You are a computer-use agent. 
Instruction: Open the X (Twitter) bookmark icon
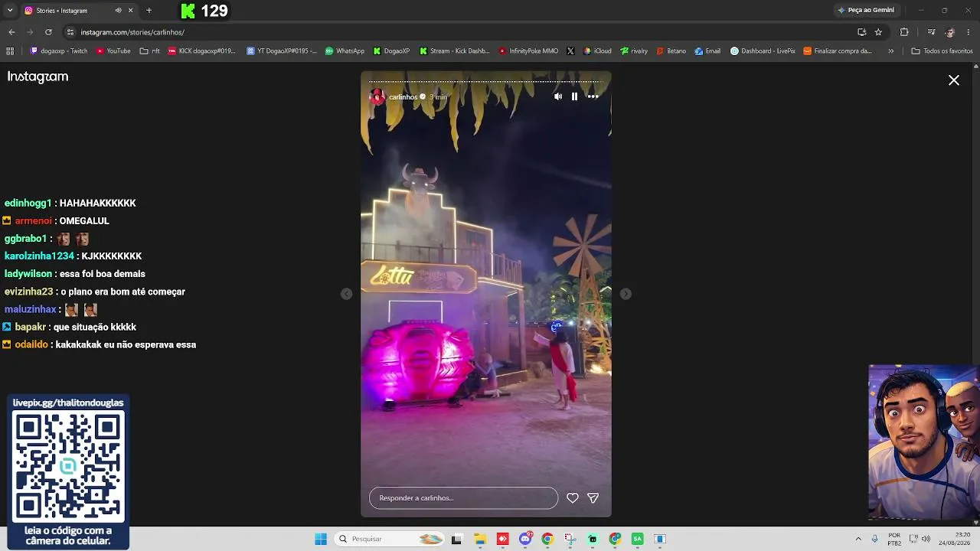pos(570,51)
